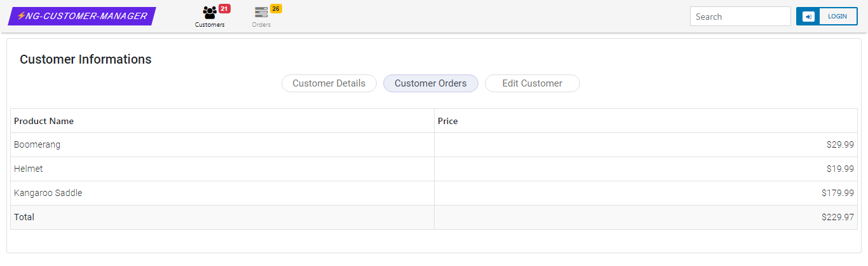Select the Customer Orders tab

click(x=431, y=83)
